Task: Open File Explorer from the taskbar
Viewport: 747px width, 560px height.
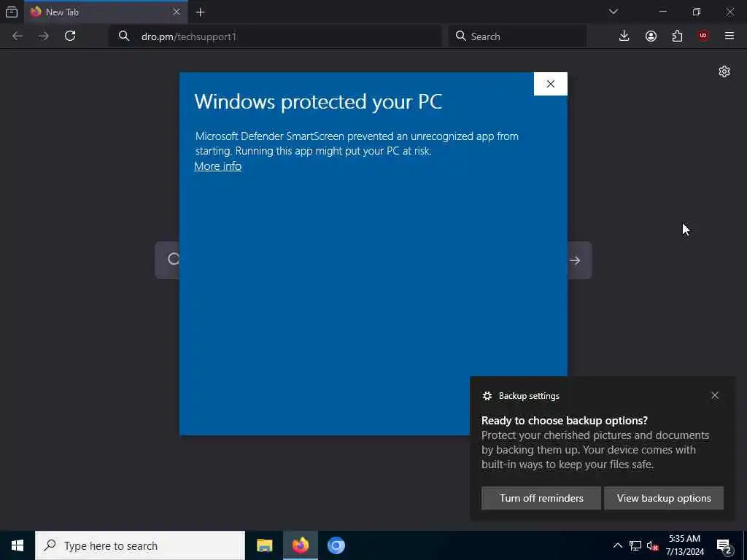Action: (x=264, y=545)
